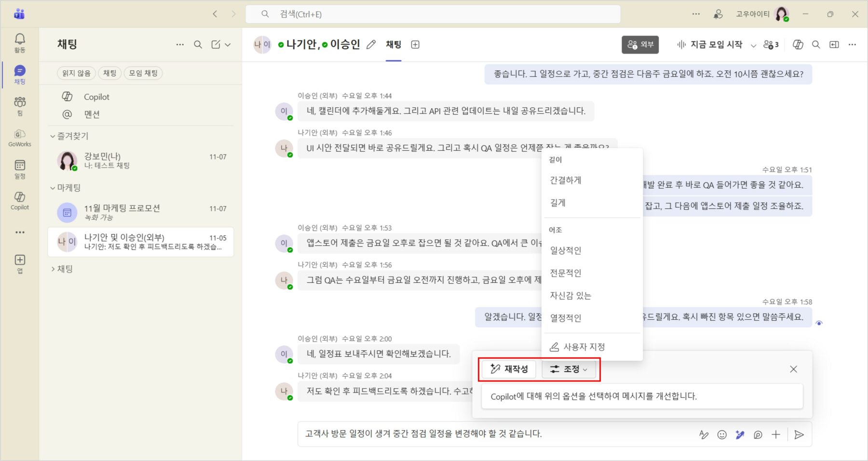
Task: Click the add tab plus icon
Action: (x=415, y=45)
